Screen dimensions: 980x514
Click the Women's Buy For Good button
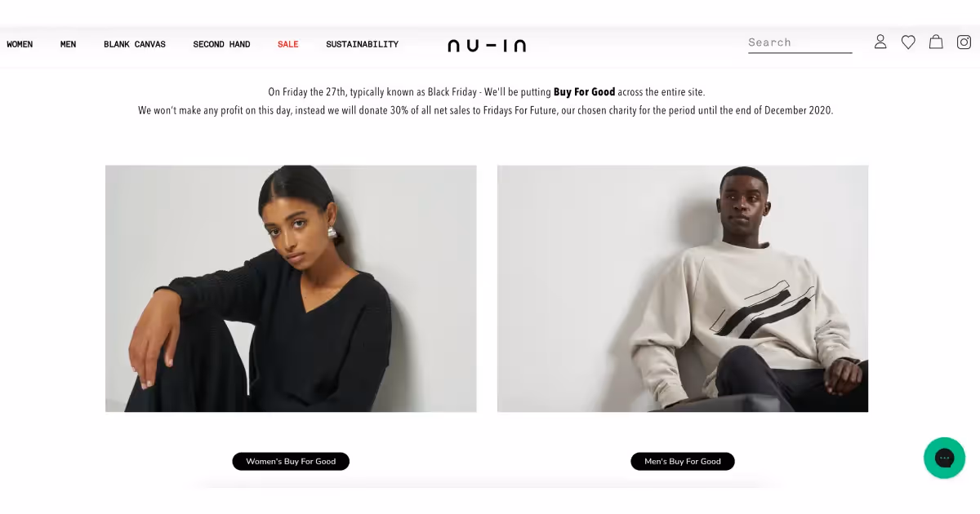pos(291,461)
